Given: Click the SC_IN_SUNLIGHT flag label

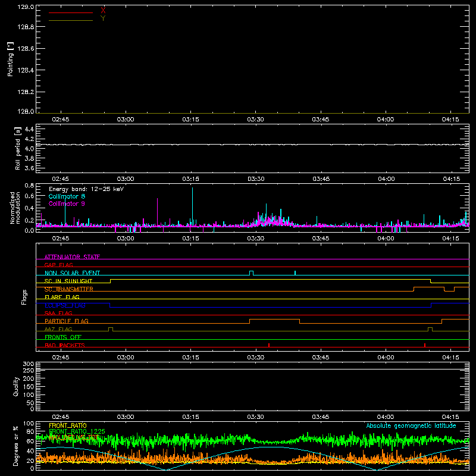Looking at the screenshot, I should [68, 281].
